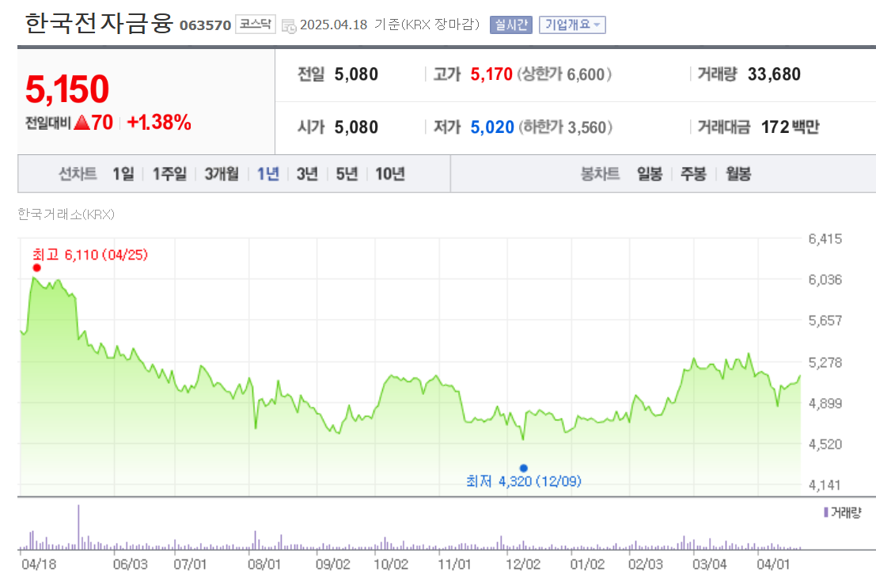Click the calendar clock icon before the date
Viewport: 876px width, 588px height.
pyautogui.click(x=289, y=25)
